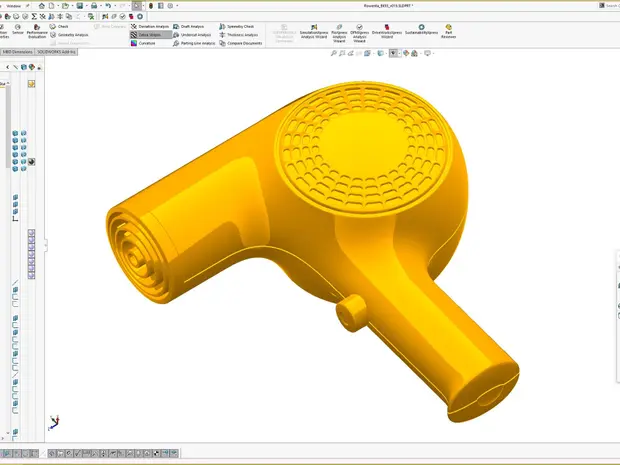Screen dimensions: 620x465
Task: Click dark appearance swatch in display pane
Action: [x=31, y=162]
